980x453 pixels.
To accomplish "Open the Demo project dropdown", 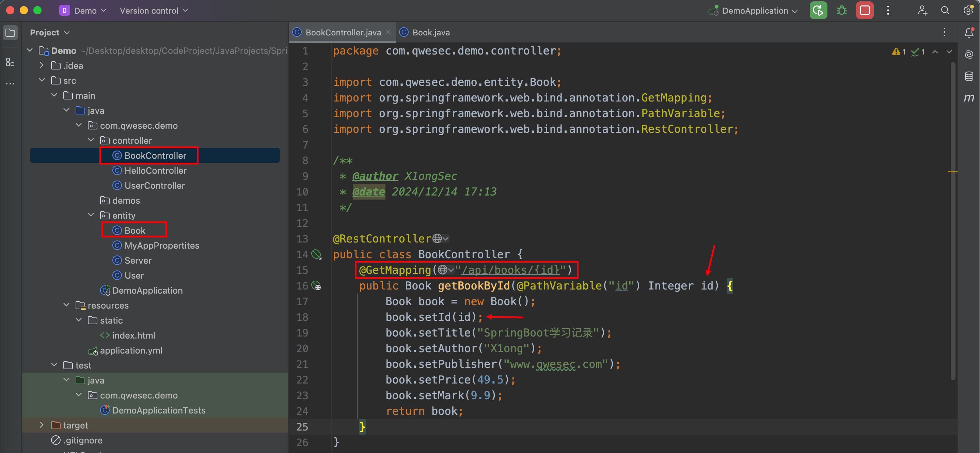I will coord(83,11).
